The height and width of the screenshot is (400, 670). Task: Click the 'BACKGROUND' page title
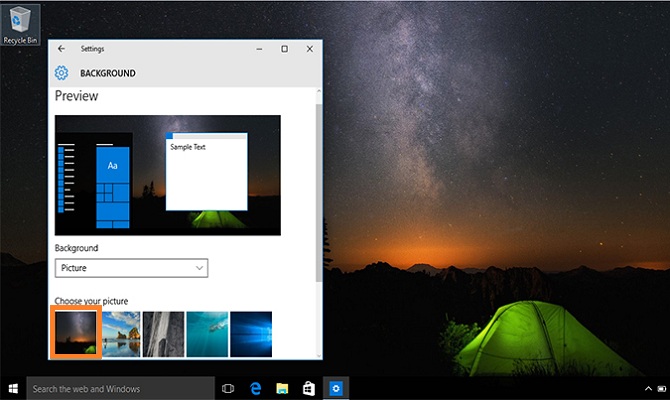click(x=108, y=73)
